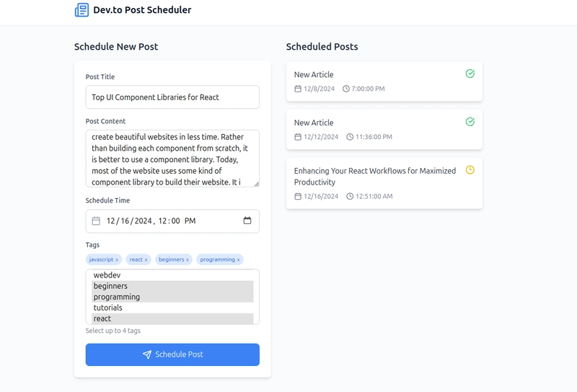Click calendar icon left of Schedule Time date
This screenshot has width=577, height=392.
click(x=96, y=221)
